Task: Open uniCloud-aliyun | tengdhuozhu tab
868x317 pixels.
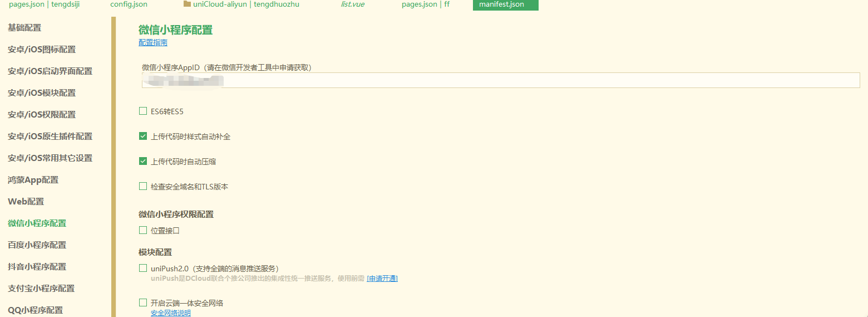Action: click(241, 4)
